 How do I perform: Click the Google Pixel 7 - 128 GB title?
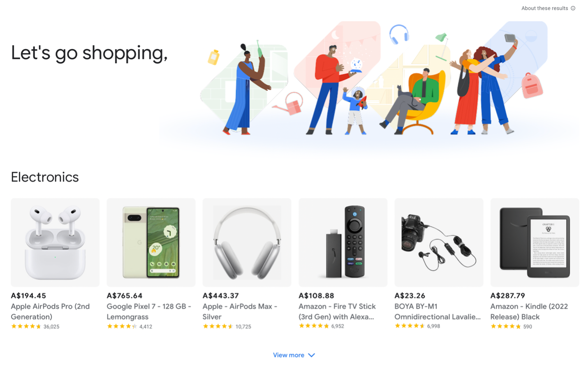pos(149,312)
